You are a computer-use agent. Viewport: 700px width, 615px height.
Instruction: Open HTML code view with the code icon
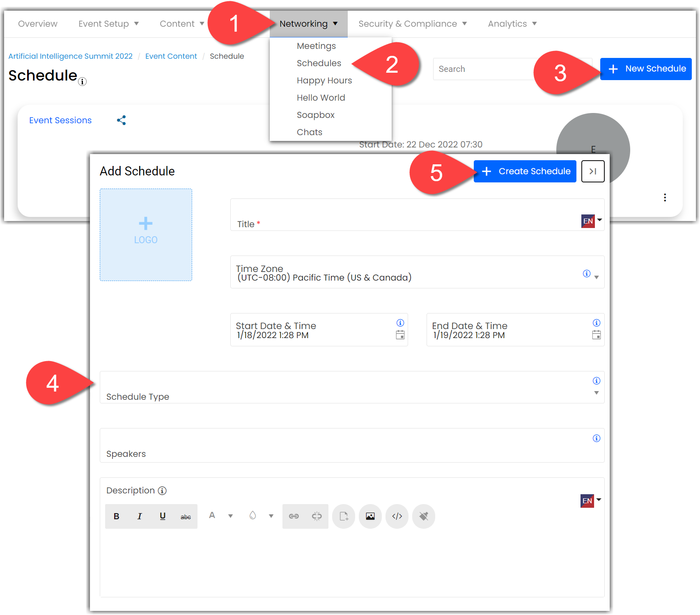(x=397, y=516)
